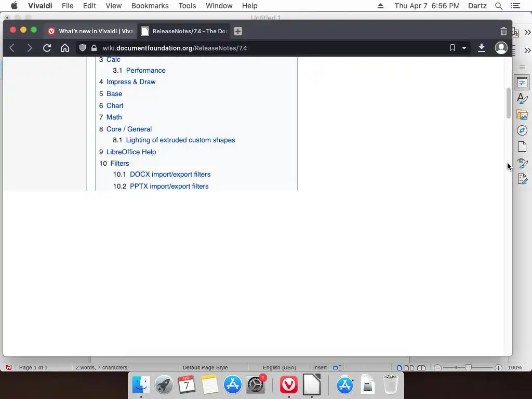Open Spotlight search in the menu bar

(x=499, y=6)
